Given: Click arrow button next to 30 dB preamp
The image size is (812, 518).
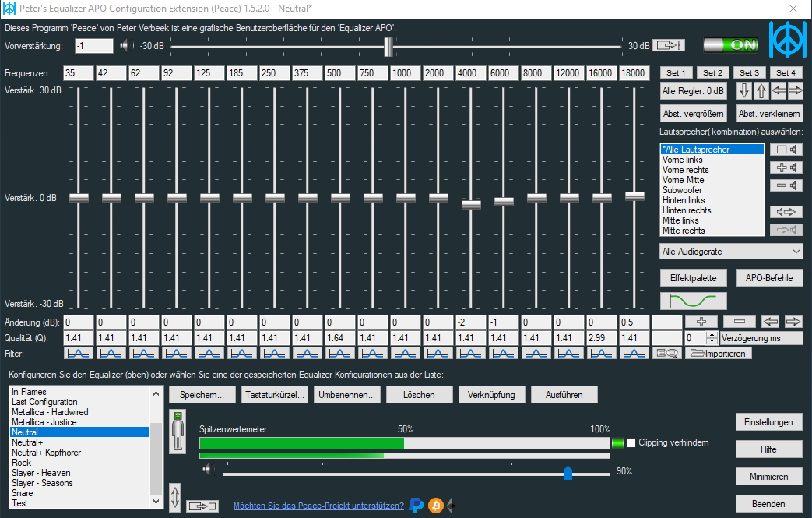Looking at the screenshot, I should (669, 46).
